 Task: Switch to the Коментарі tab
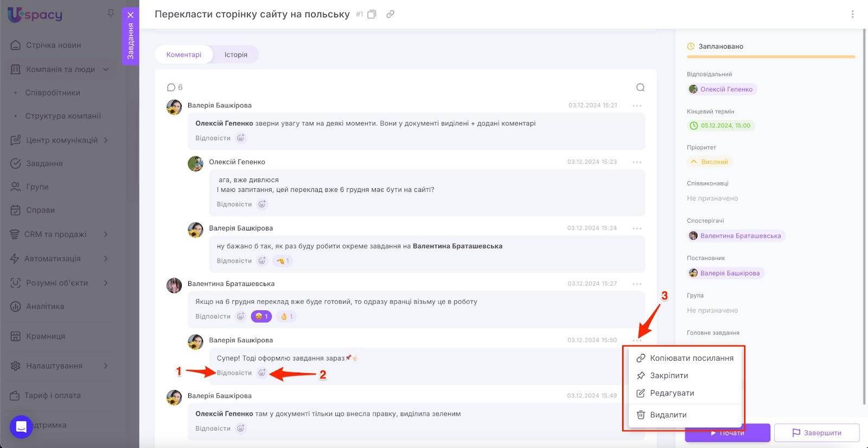point(184,55)
